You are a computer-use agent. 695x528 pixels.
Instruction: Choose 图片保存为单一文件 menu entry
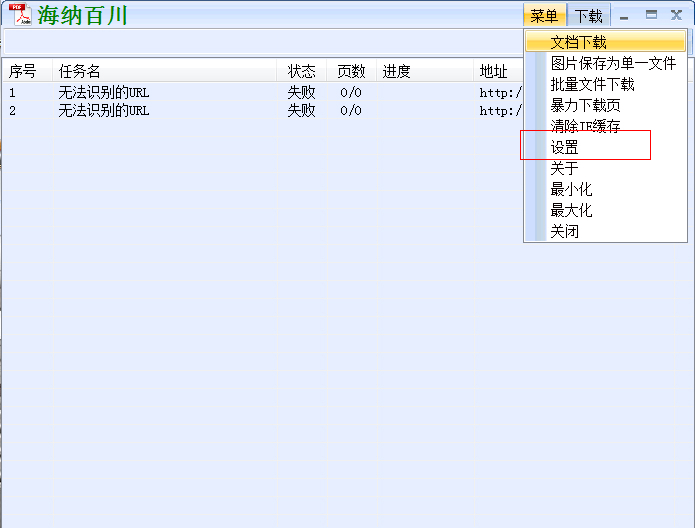pos(612,63)
